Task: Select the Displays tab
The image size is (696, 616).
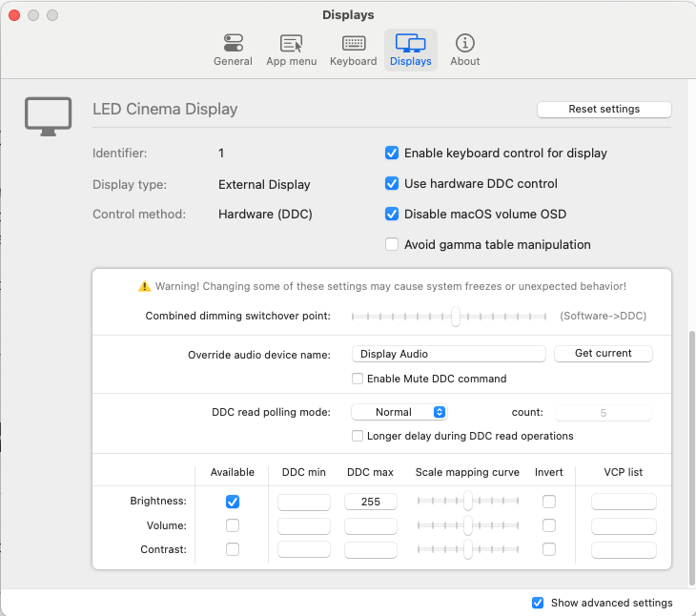Action: click(411, 50)
